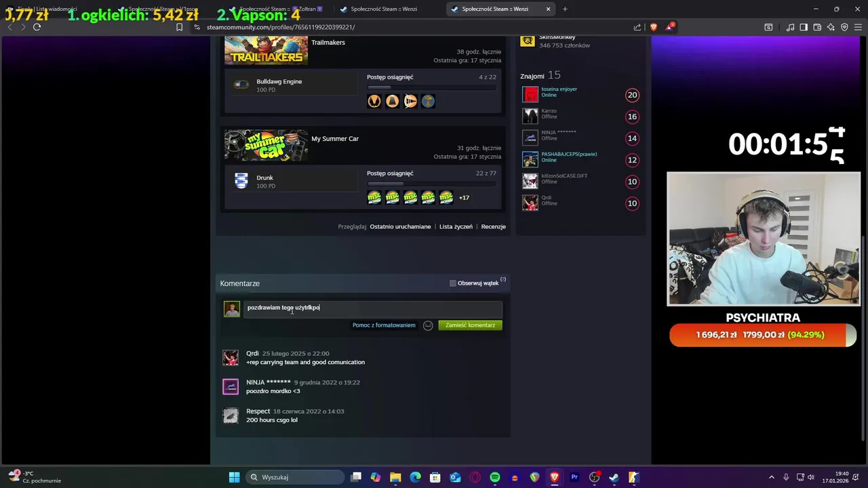Select Lista życzeń view
Viewport: 868px width, 488px height.
pos(456,226)
